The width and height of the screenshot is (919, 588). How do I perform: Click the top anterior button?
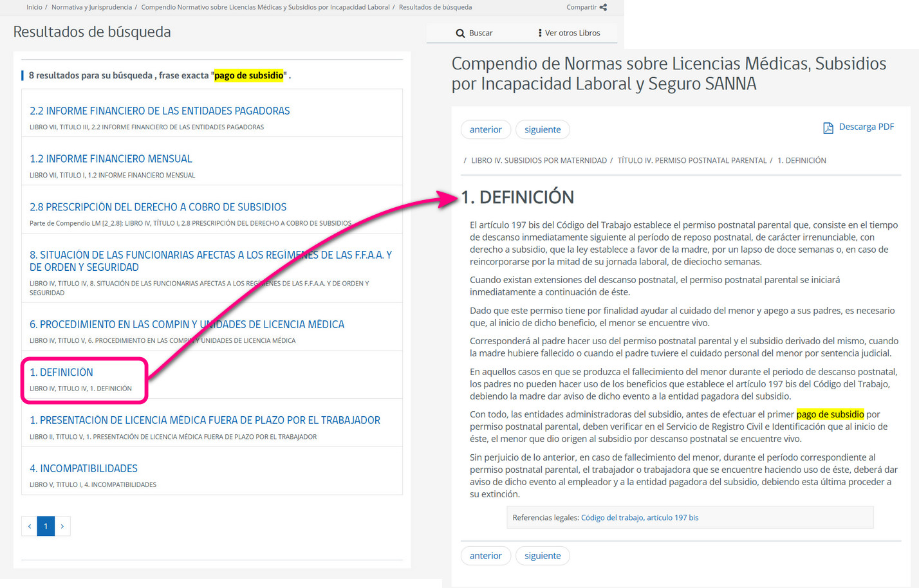tap(486, 129)
